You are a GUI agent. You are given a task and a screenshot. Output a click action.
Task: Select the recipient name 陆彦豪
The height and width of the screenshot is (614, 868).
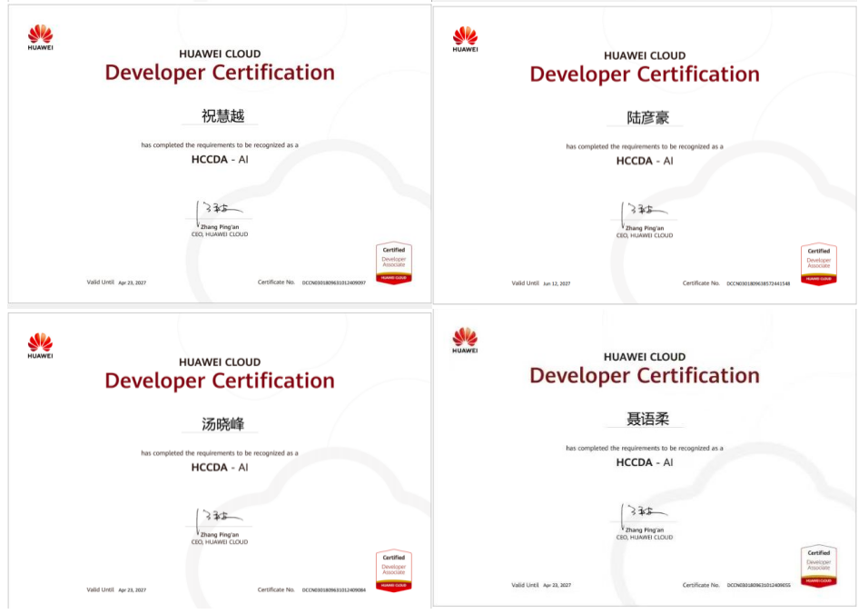(x=647, y=117)
